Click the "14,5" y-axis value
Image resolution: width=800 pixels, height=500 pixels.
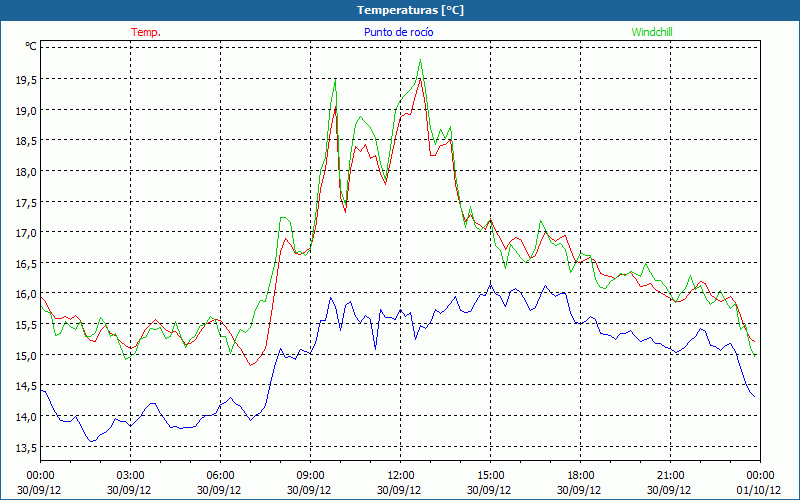(26, 386)
